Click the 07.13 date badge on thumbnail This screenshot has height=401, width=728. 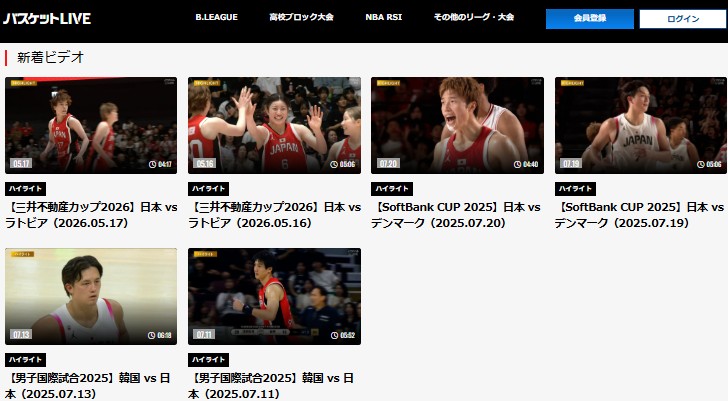(x=21, y=334)
